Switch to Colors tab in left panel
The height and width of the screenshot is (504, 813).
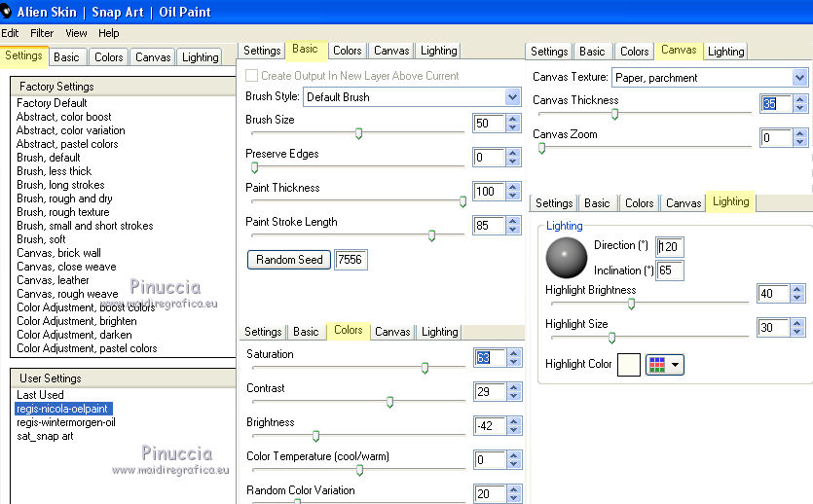(x=108, y=57)
